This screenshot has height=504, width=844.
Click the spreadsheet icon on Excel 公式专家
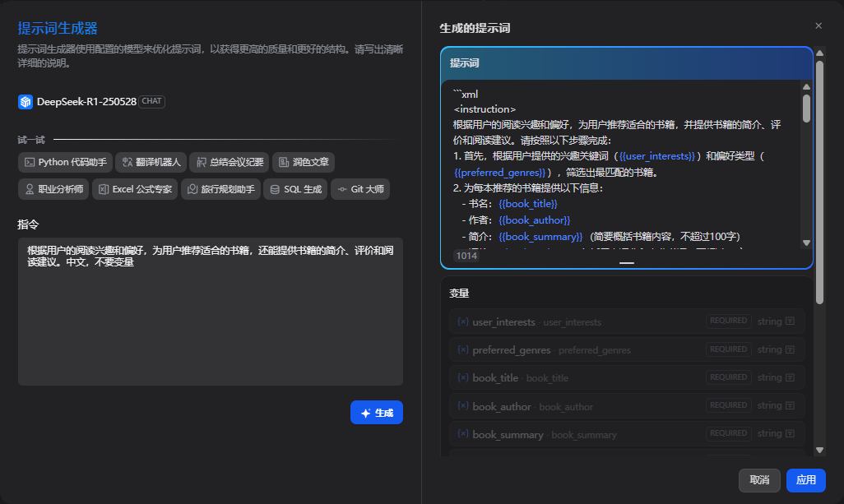(x=104, y=189)
